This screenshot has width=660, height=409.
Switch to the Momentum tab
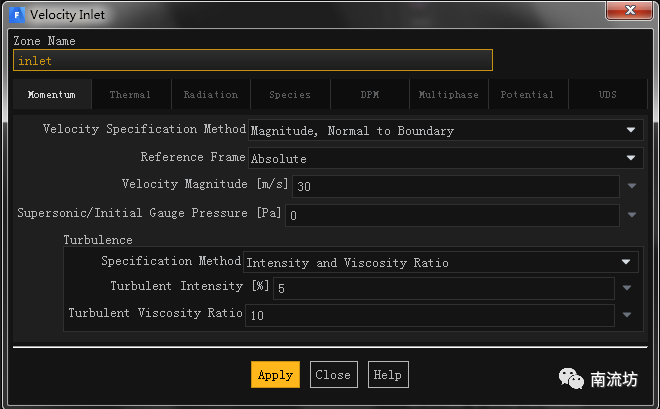pyautogui.click(x=52, y=95)
